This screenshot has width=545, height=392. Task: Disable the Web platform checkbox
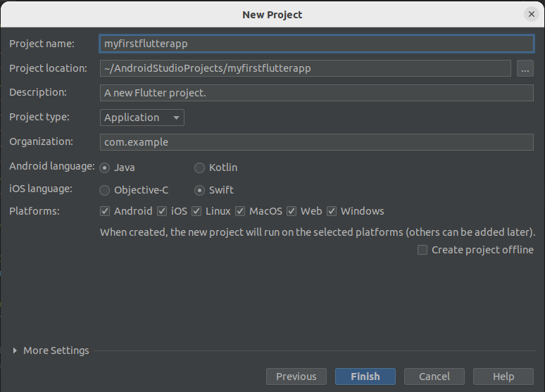292,211
